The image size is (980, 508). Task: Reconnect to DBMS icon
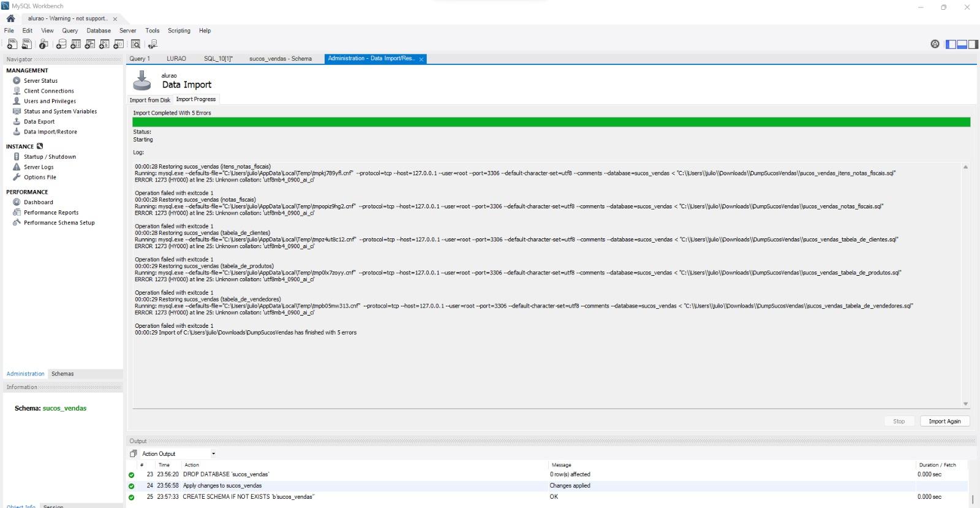(153, 44)
